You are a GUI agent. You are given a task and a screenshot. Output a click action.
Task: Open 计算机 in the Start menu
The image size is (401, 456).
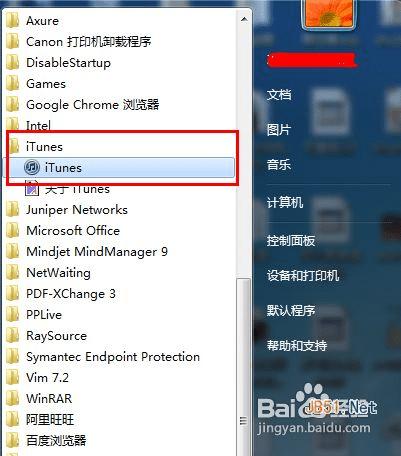pyautogui.click(x=285, y=202)
